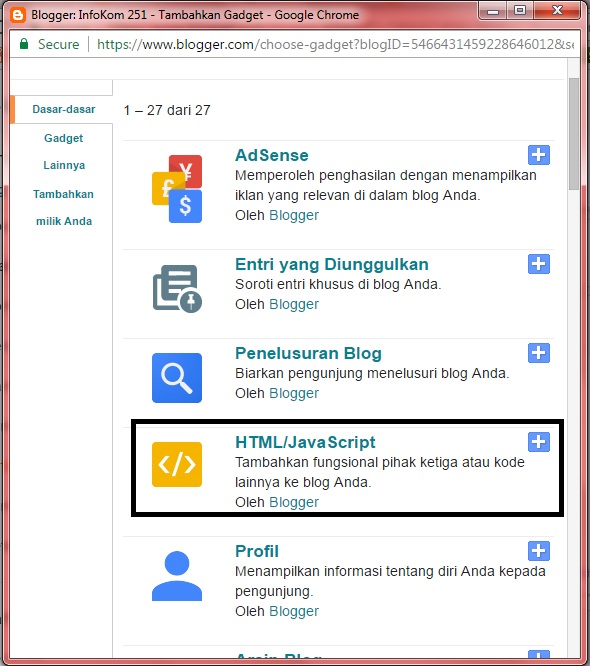Open the Entri yang Diunggulkan title link
The image size is (590, 666).
pos(332,264)
